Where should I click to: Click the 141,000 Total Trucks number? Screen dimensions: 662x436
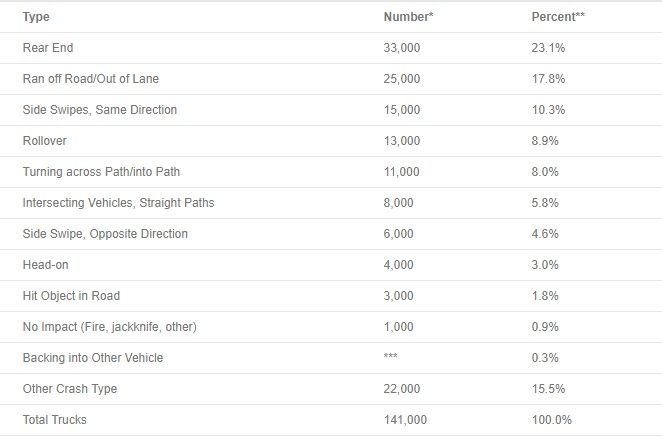(x=405, y=420)
